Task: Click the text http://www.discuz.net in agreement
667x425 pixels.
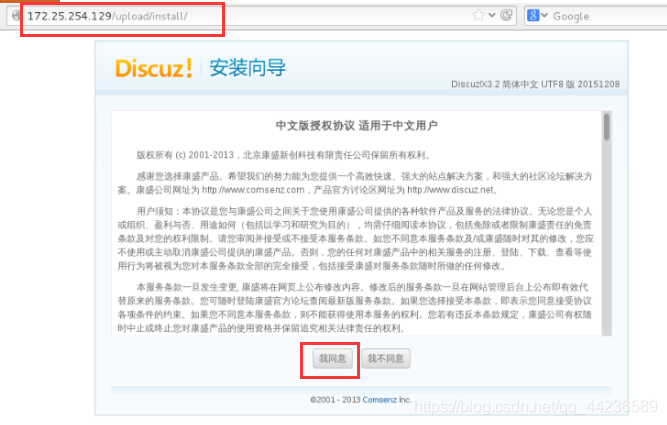Action: click(450, 190)
